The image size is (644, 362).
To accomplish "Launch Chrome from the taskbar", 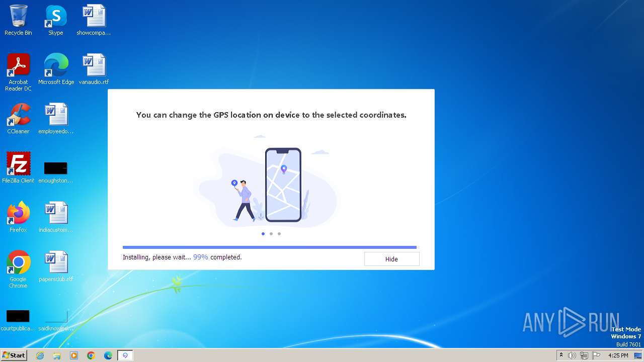I will pos(91,355).
